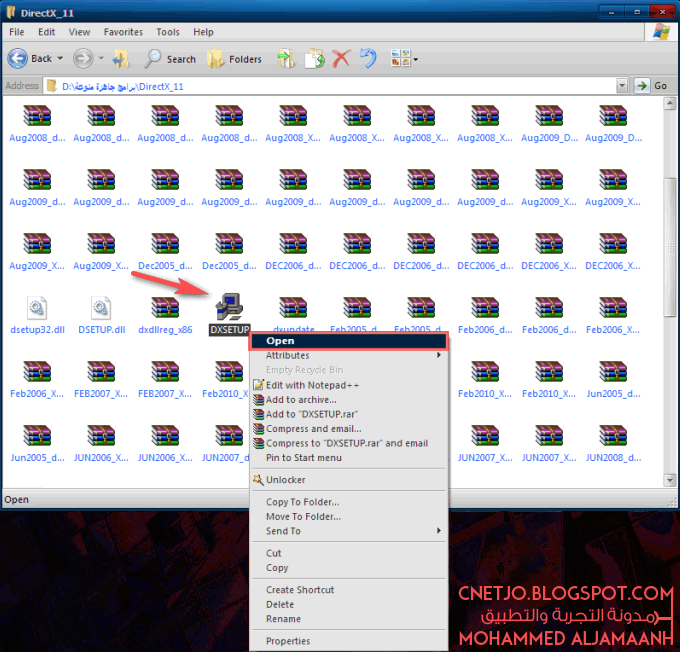Open the File menu

(17, 32)
